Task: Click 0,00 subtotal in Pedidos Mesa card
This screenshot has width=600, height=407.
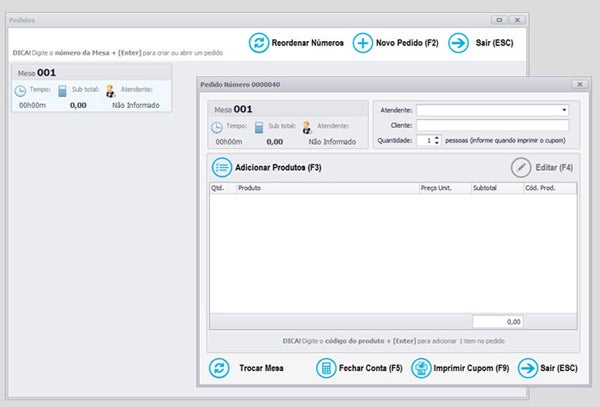Action: click(78, 105)
